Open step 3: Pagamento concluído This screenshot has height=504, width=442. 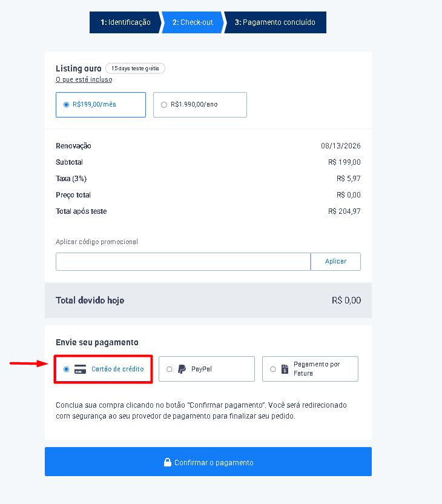275,22
